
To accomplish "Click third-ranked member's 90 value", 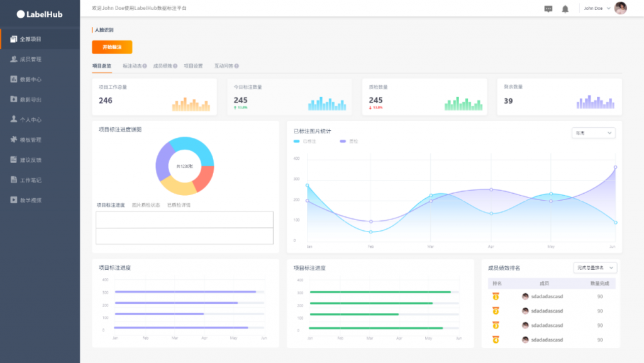I will tap(600, 325).
